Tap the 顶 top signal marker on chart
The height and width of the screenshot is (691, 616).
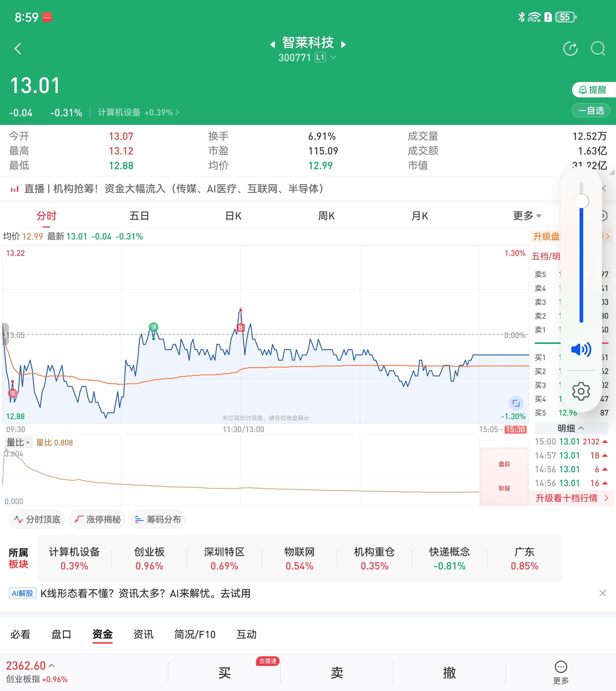click(x=154, y=327)
